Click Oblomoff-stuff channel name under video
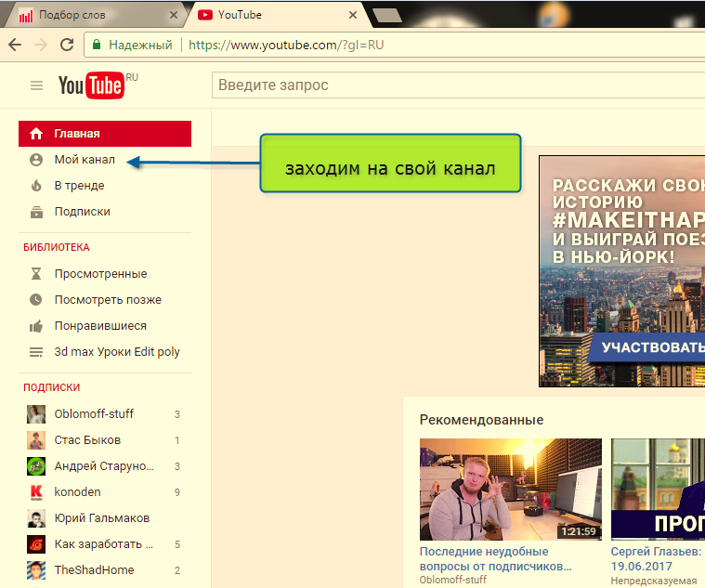705x588 pixels. coord(452,580)
